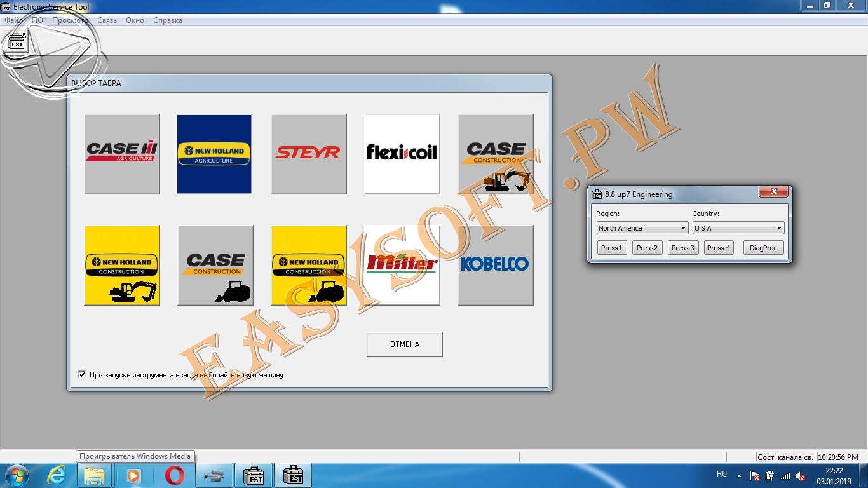Click the EST toolbar icon
Screen dimensions: 868x488
17,41
